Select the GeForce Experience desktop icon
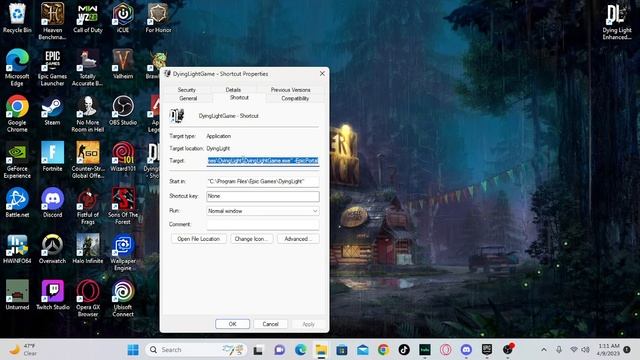 [x=17, y=160]
